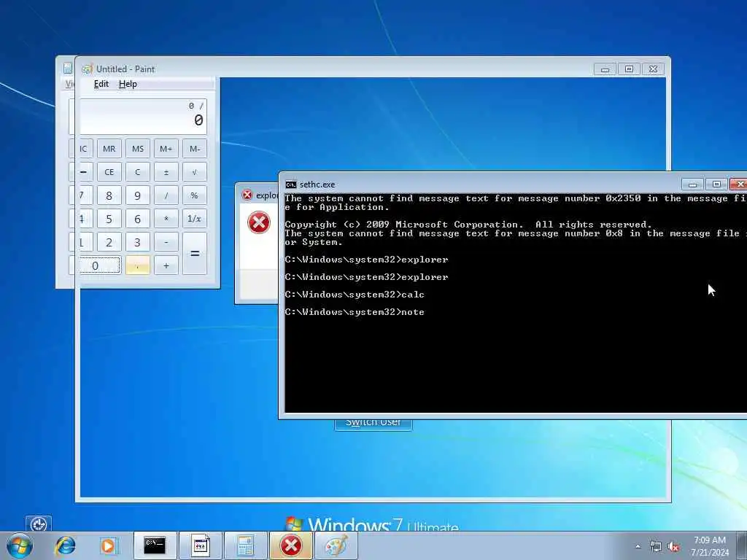
Task: Click the Switch User button behind console
Action: (x=373, y=424)
